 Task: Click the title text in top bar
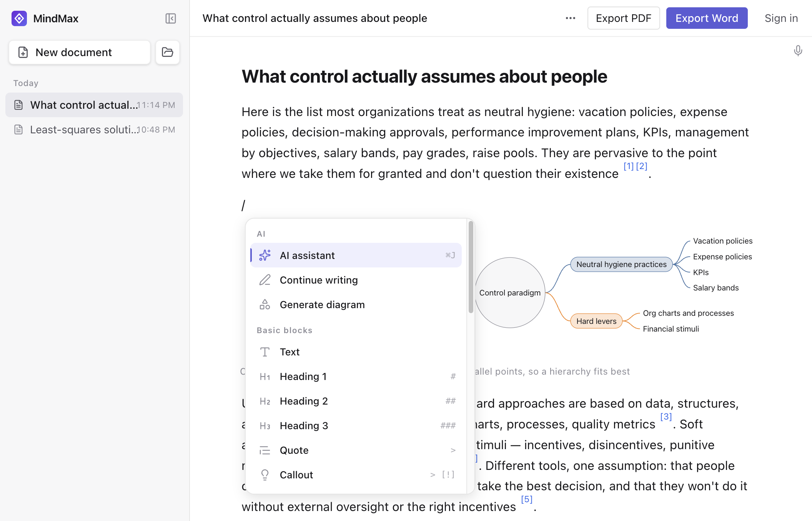tap(315, 18)
